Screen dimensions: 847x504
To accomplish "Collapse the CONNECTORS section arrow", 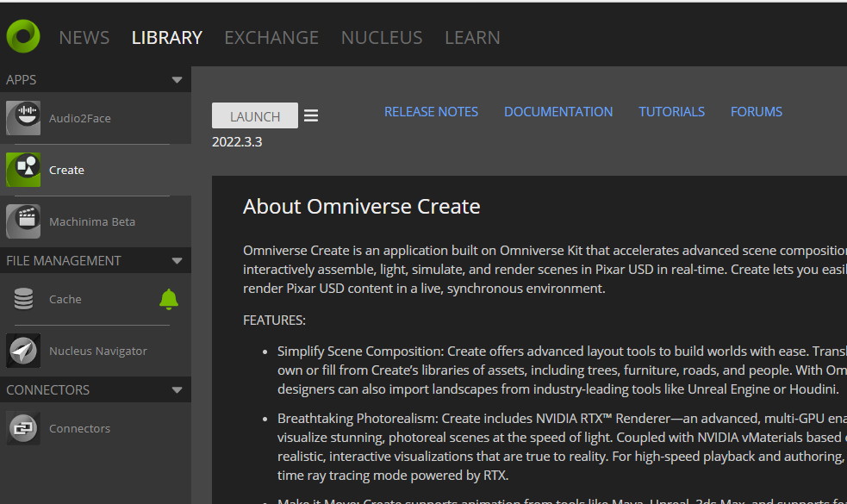I will click(x=177, y=390).
